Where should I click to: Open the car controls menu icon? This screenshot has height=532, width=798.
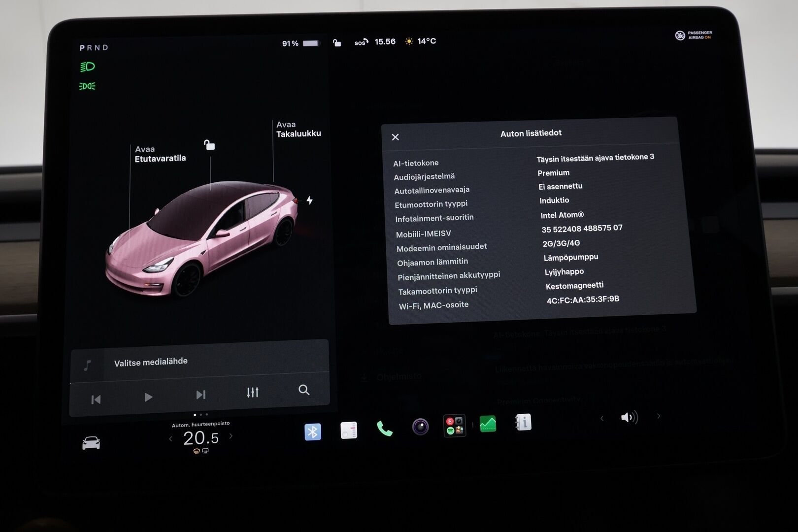coord(91,443)
